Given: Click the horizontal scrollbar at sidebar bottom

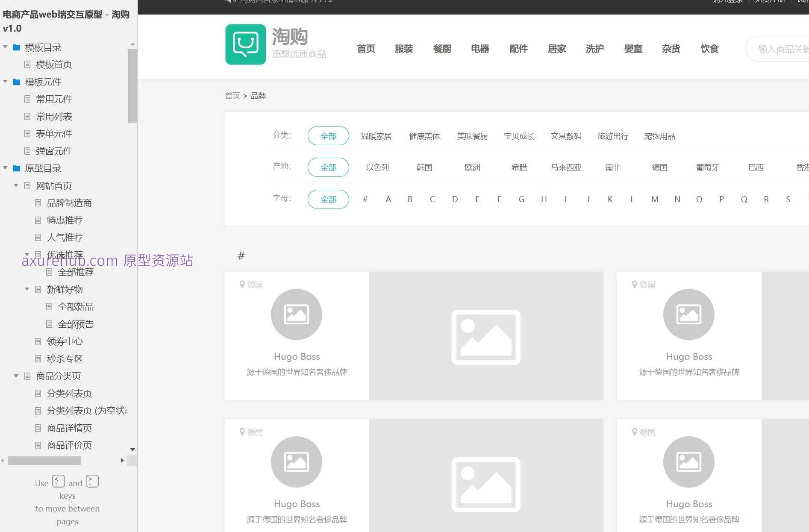Looking at the screenshot, I should tap(44, 461).
